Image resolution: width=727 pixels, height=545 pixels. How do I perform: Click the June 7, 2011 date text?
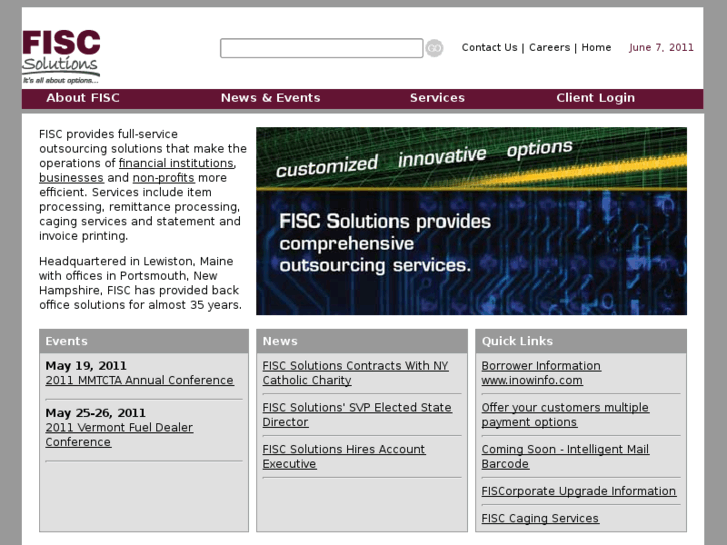coord(661,47)
